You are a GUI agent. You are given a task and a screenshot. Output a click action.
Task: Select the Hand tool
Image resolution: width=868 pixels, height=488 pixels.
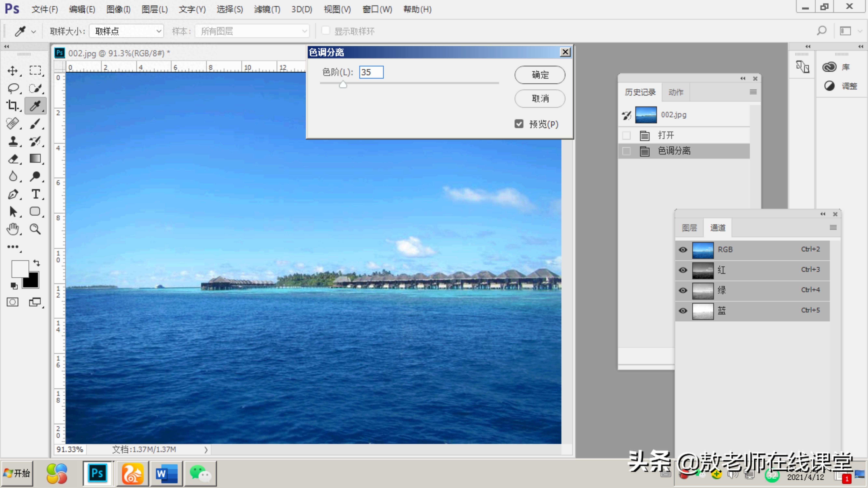(x=13, y=229)
